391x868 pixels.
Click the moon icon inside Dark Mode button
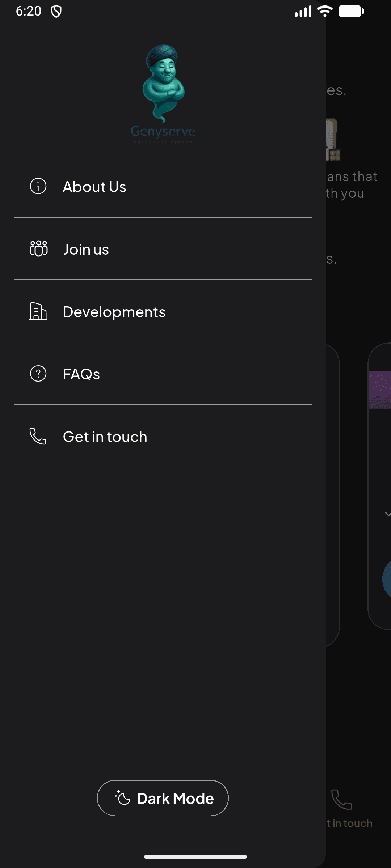click(x=122, y=798)
